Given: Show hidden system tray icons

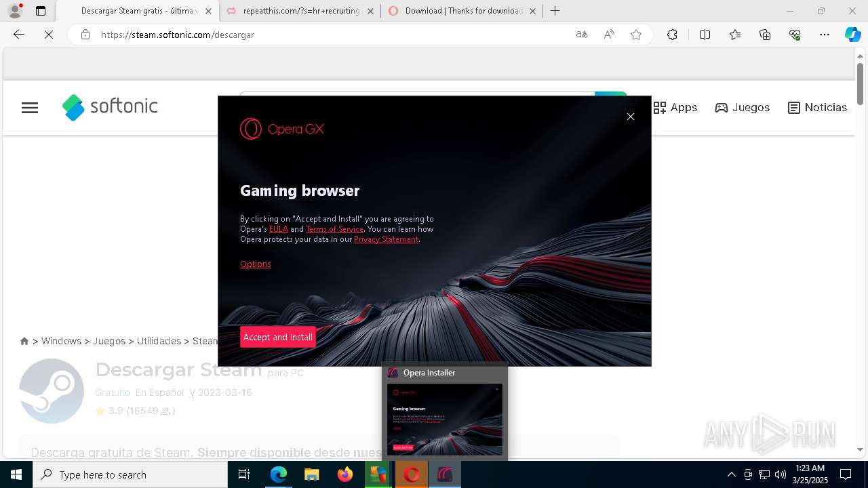Looking at the screenshot, I should click(x=731, y=474).
